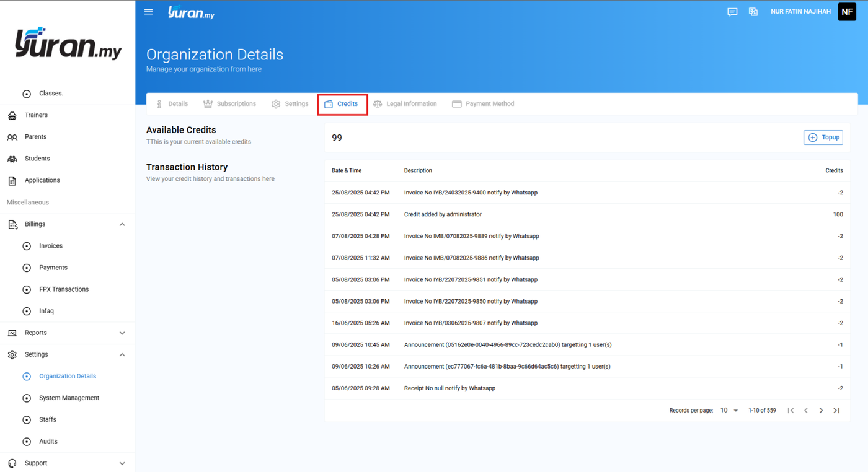
Task: Jump to last page of records
Action: 836,411
